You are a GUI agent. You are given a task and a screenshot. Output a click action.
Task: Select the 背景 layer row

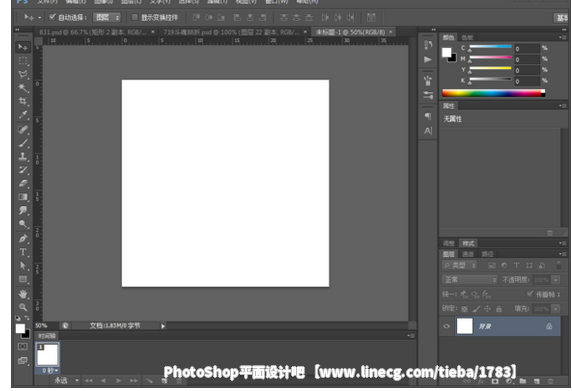tap(500, 326)
